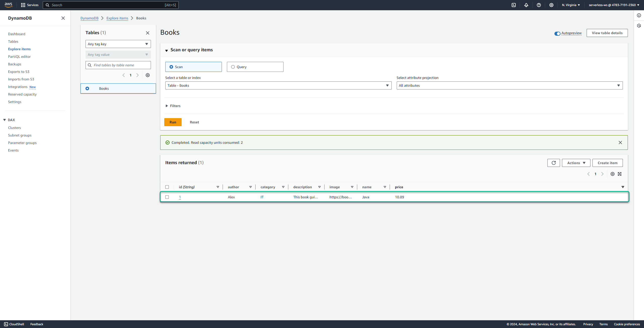Open item id 1 link
This screenshot has height=328, width=644.
tap(180, 197)
